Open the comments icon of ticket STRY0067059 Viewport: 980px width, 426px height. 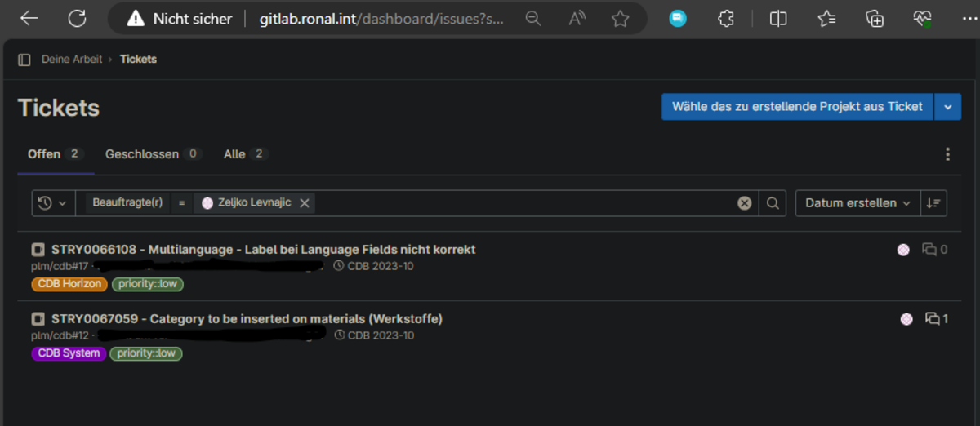click(933, 319)
